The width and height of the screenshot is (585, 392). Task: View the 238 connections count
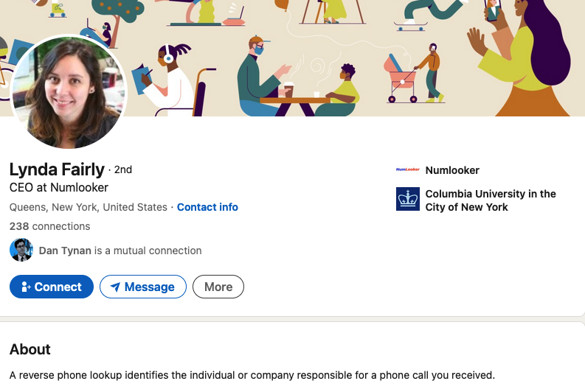click(x=49, y=226)
